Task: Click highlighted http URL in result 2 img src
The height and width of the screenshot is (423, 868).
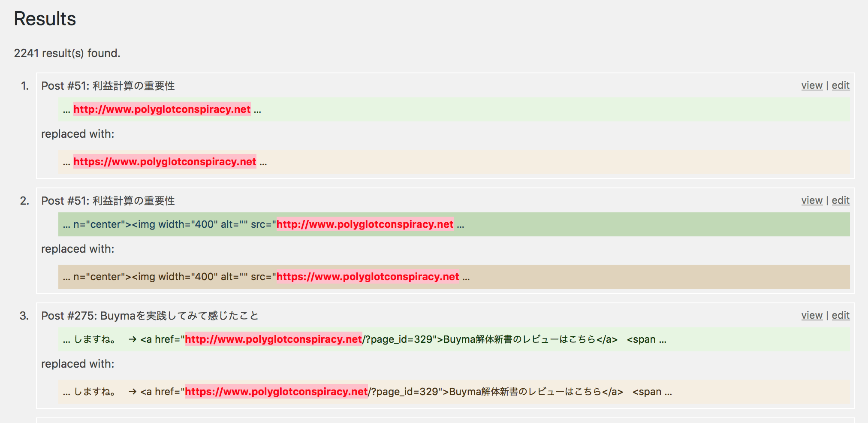Action: pos(365,224)
